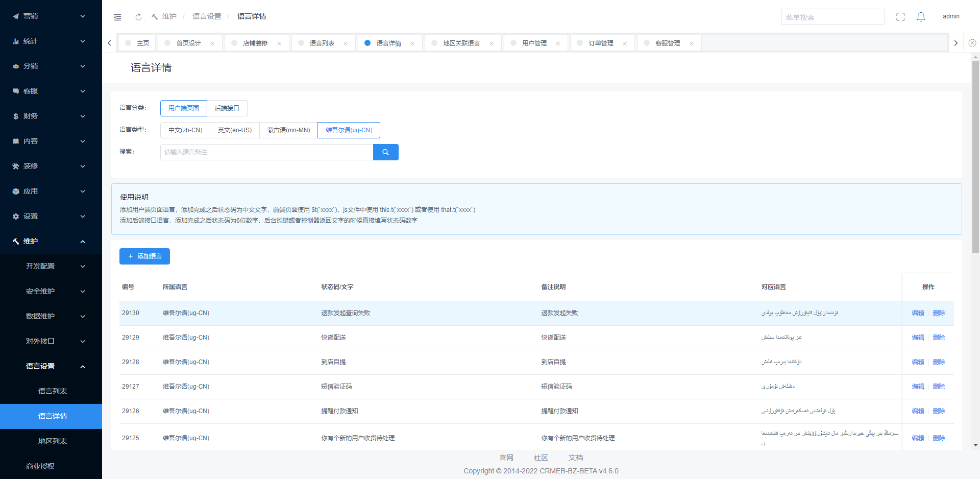
Task: Expand the 统计 menu chevron
Action: pos(83,41)
